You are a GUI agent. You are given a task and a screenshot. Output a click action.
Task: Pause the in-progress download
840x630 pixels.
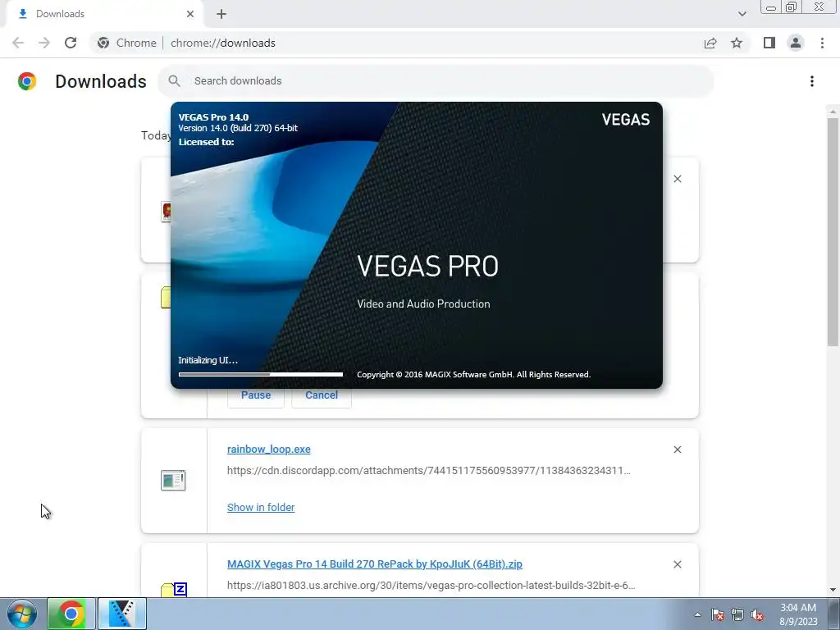tap(256, 395)
